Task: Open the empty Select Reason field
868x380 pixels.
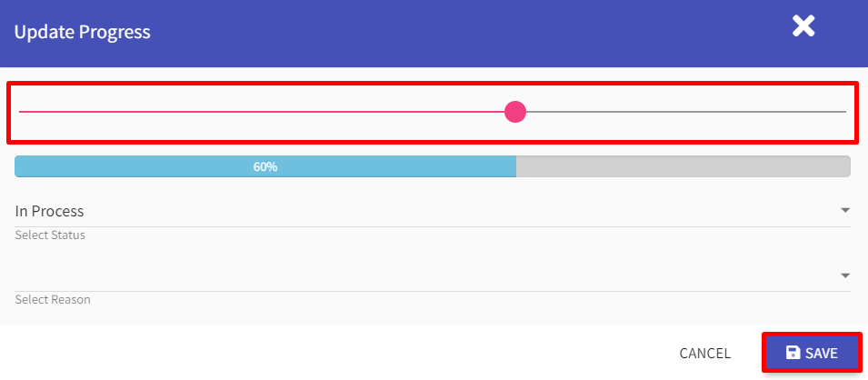Action: (433, 275)
